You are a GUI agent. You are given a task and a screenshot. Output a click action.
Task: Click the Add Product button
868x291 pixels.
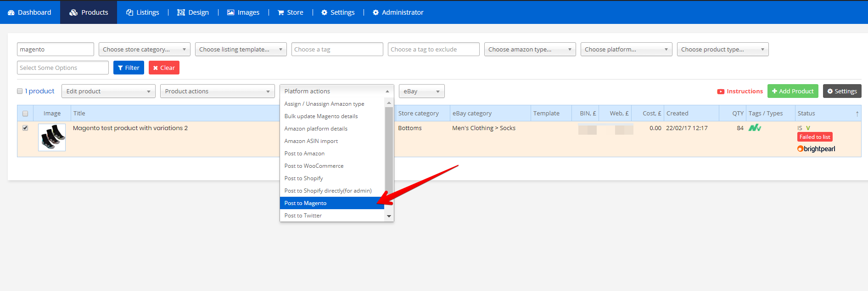tap(793, 91)
